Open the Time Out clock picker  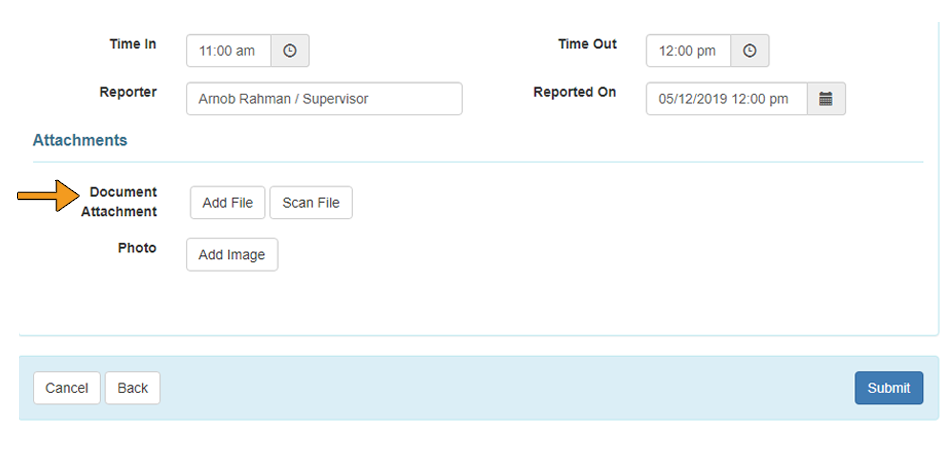click(x=749, y=51)
